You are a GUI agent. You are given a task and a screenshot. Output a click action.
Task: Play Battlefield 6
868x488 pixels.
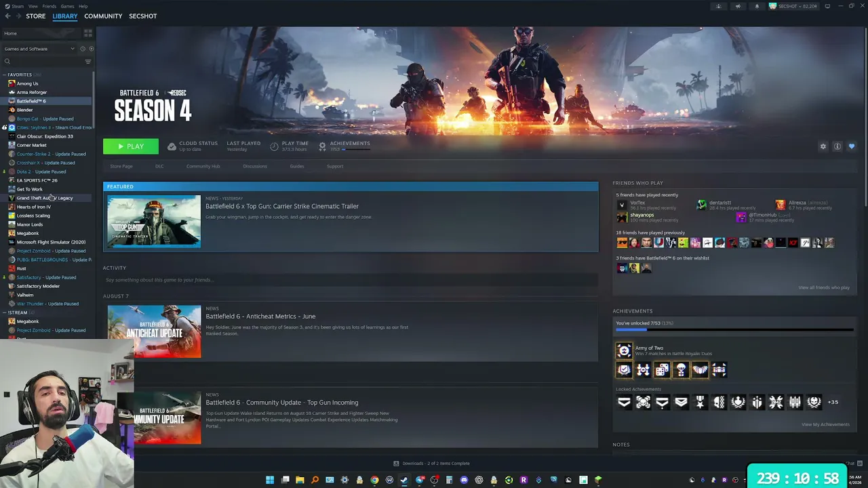pyautogui.click(x=131, y=146)
